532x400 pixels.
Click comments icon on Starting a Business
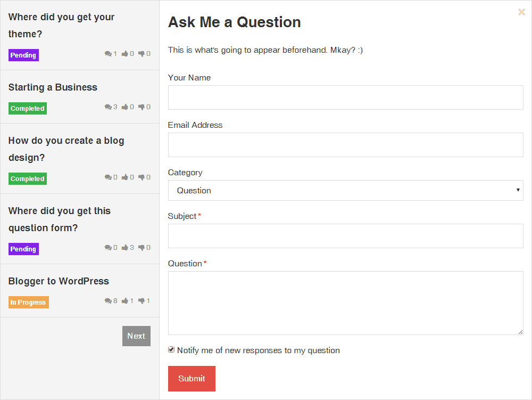[x=108, y=107]
